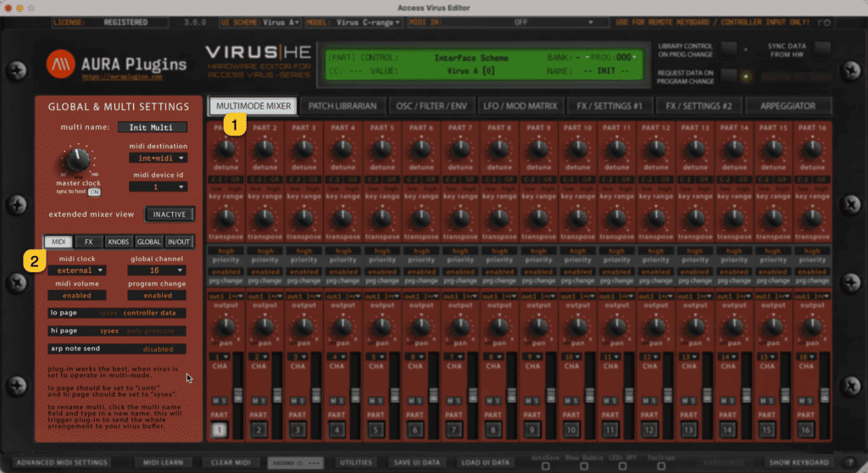Click the Part 16 transpose knob
The width and height of the screenshot is (868, 473).
click(x=812, y=218)
